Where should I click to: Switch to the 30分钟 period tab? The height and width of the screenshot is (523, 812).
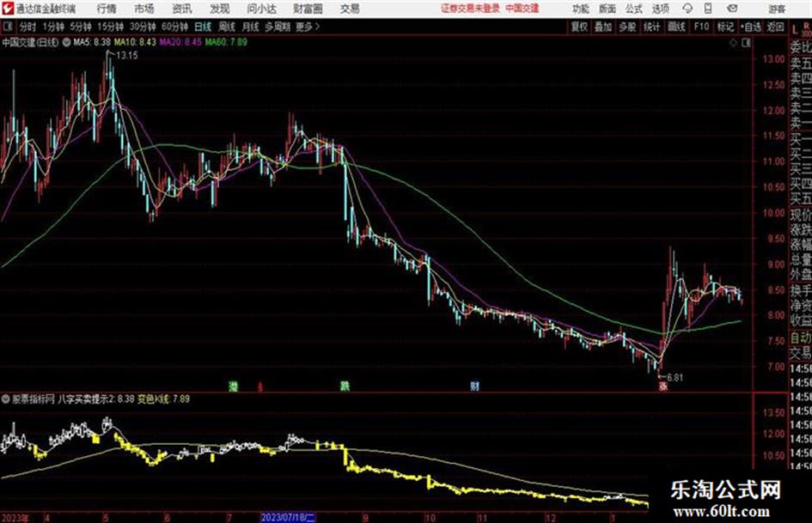click(143, 27)
